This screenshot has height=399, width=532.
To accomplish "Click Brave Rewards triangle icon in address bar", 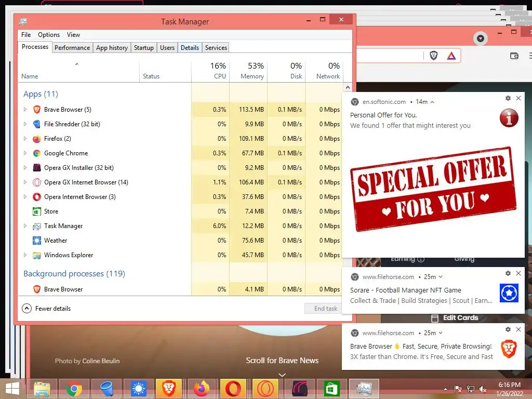I will tap(451, 56).
